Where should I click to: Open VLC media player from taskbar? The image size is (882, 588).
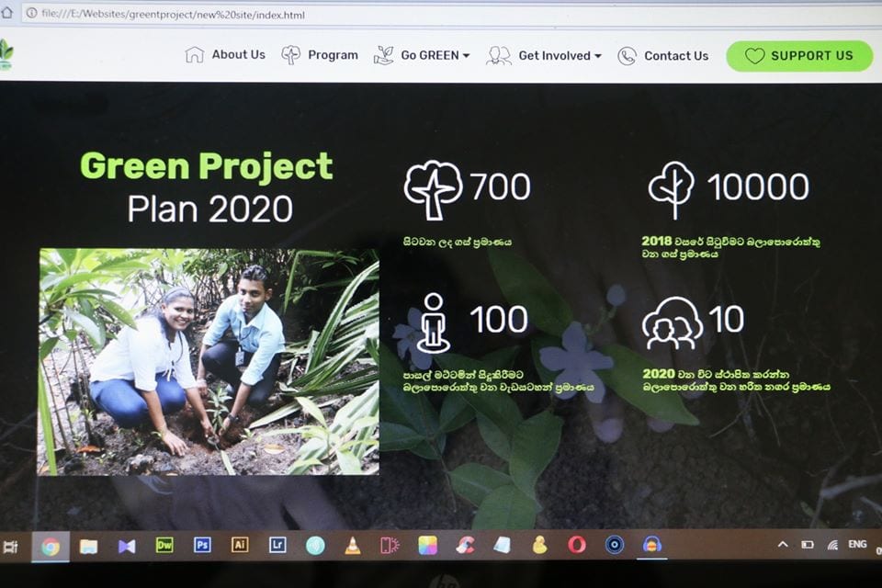[x=353, y=546]
